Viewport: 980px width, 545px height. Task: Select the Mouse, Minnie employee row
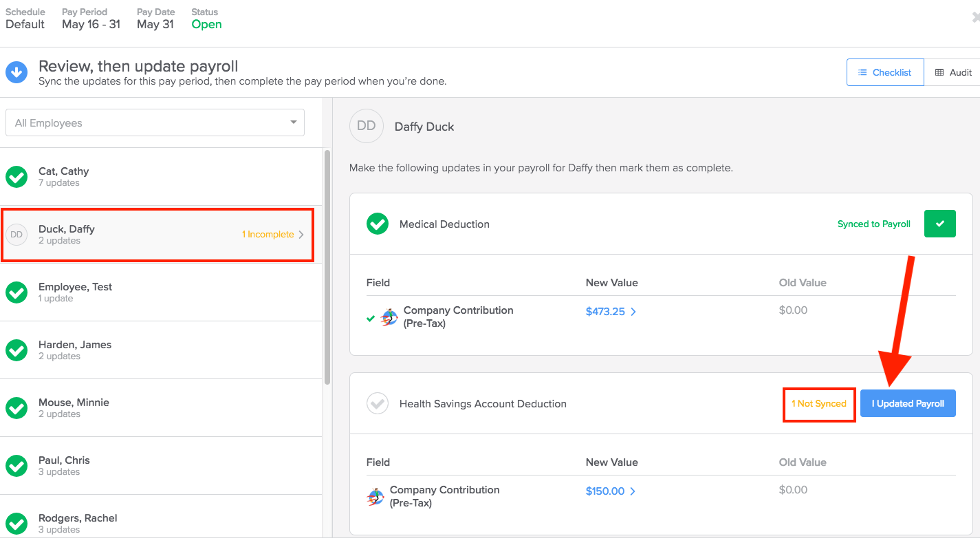click(161, 408)
